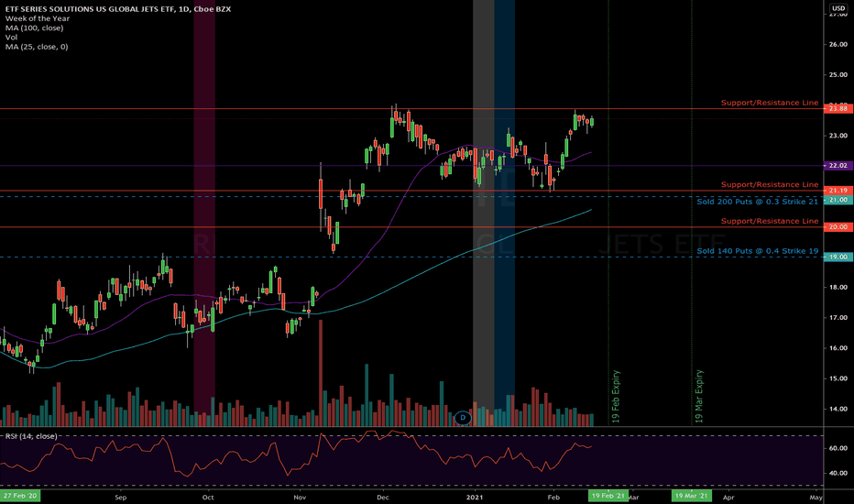Click the 'Apr' label on time axis
This screenshot has height=504, width=854.
[728, 497]
